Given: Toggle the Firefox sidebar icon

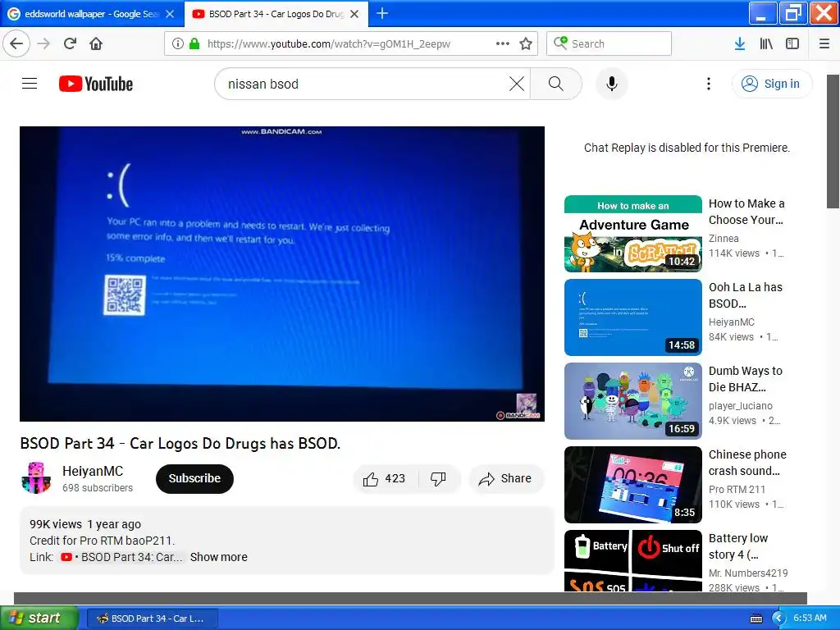Looking at the screenshot, I should coord(792,43).
